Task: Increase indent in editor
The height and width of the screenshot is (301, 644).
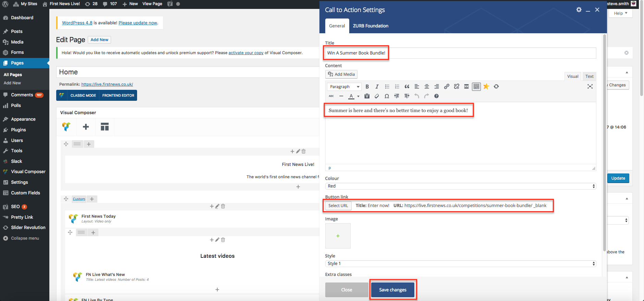Action: (407, 96)
